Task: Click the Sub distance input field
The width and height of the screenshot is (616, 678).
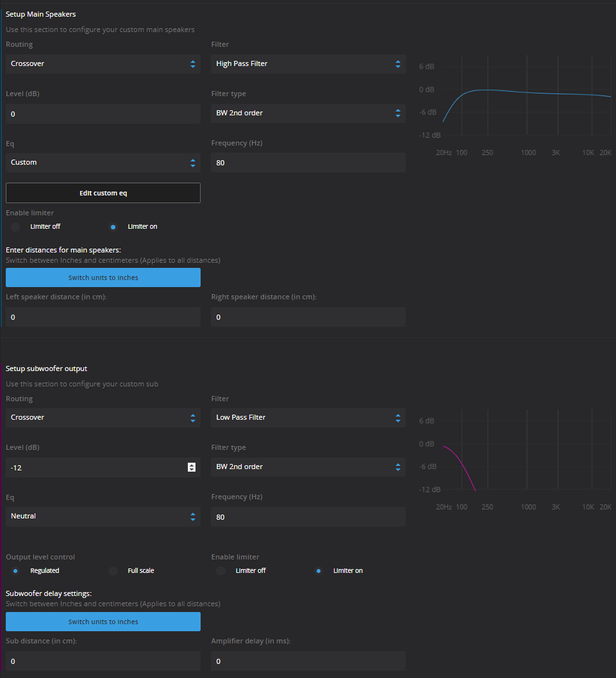Action: (x=103, y=661)
